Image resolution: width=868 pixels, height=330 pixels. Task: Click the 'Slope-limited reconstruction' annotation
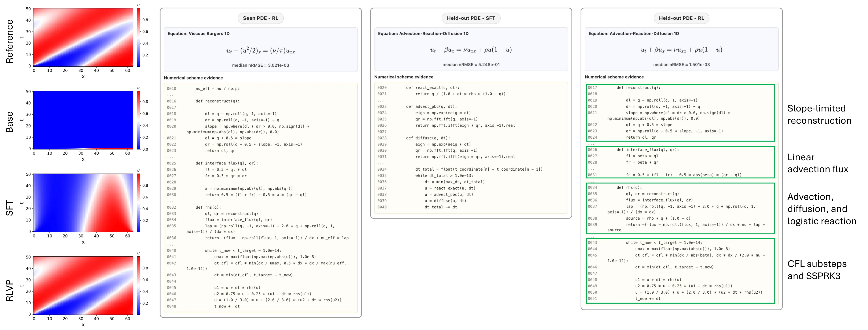(819, 115)
